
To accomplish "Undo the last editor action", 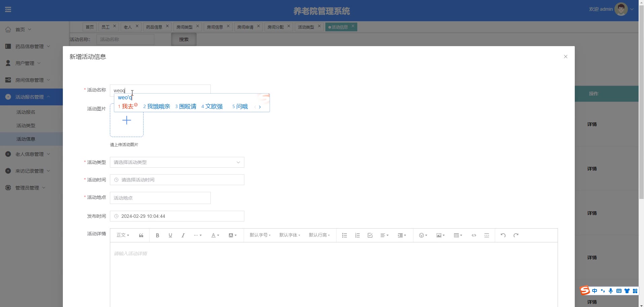I will [x=503, y=235].
